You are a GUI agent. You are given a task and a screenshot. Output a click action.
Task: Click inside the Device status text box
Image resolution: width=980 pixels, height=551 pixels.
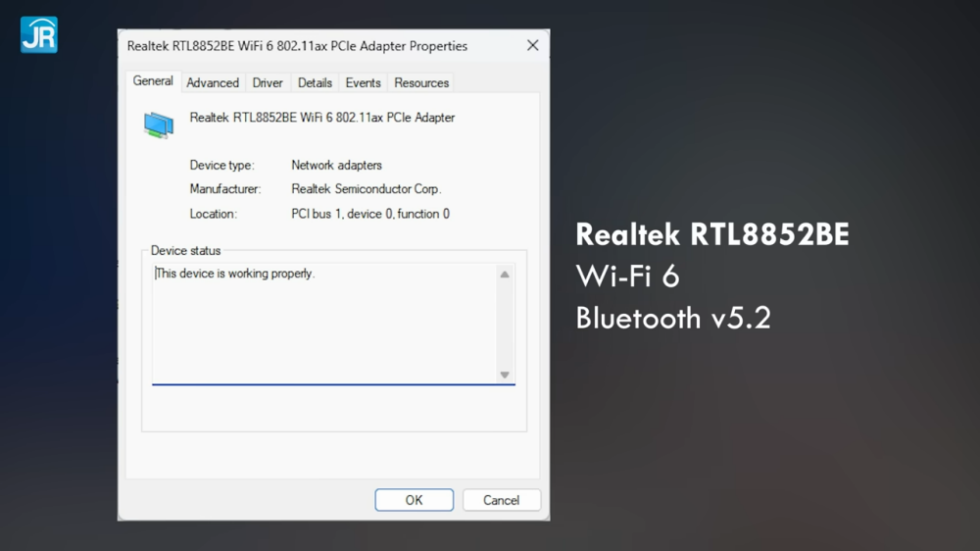(x=323, y=324)
